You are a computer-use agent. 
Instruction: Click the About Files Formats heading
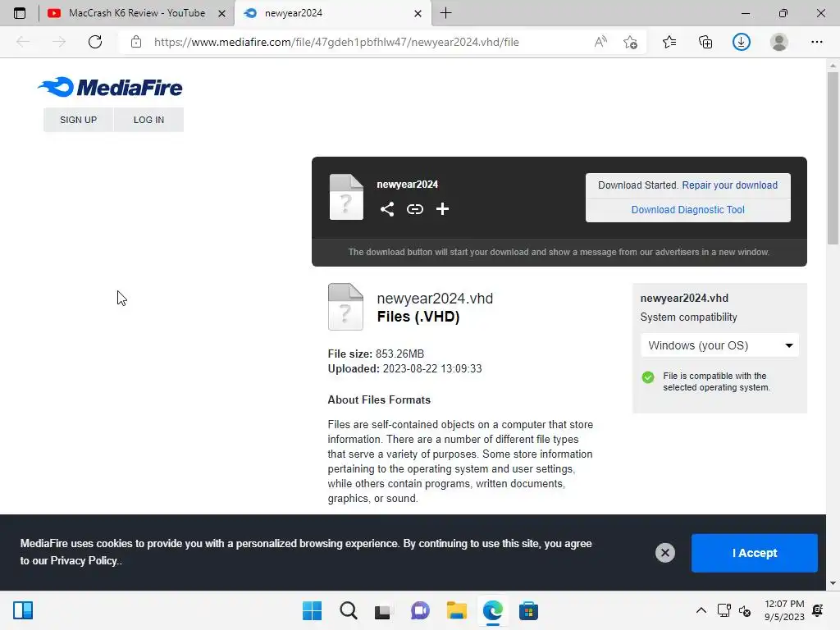coord(379,399)
